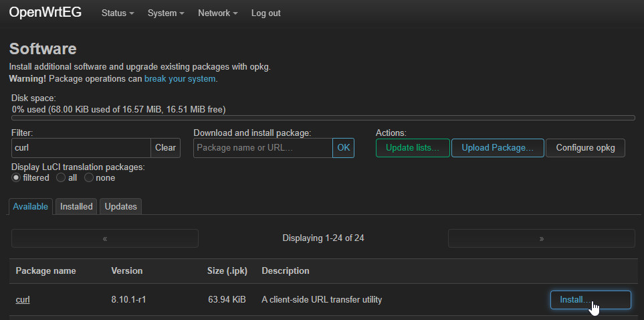
Task: Go to next page of packages
Action: pos(541,238)
